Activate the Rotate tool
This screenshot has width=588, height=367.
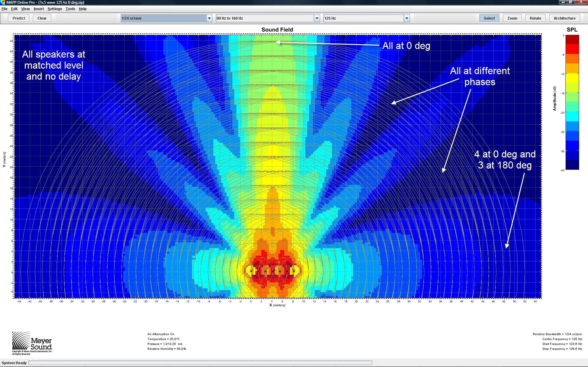click(535, 18)
